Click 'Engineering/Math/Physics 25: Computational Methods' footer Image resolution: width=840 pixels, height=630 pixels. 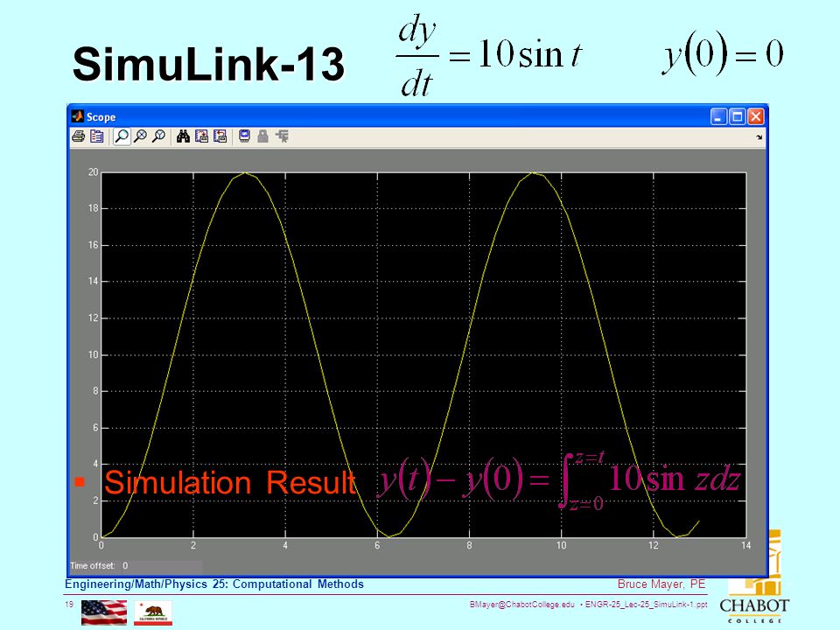214,584
